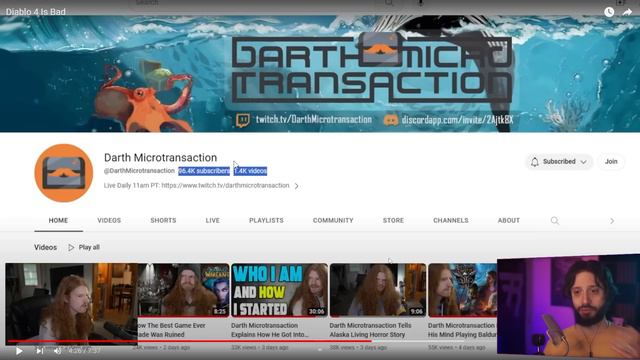Image resolution: width=640 pixels, height=360 pixels.
Task: Click the watch later clock icon
Action: click(x=609, y=12)
